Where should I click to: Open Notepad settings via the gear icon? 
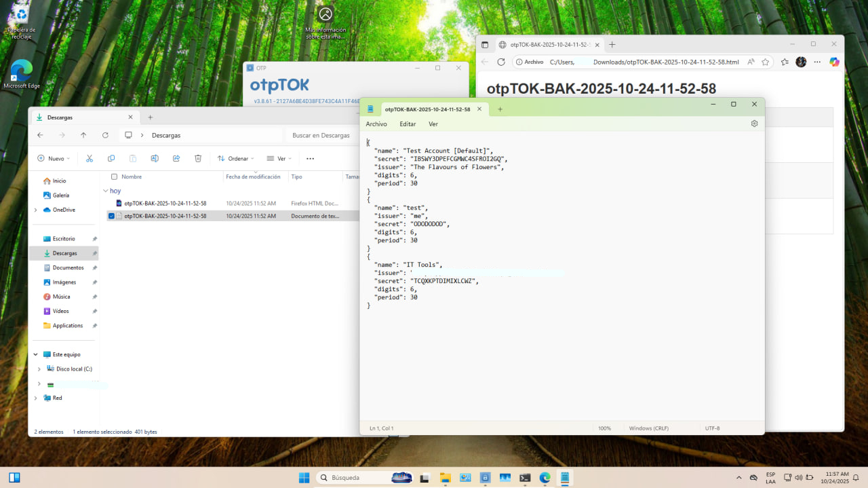pyautogui.click(x=754, y=124)
